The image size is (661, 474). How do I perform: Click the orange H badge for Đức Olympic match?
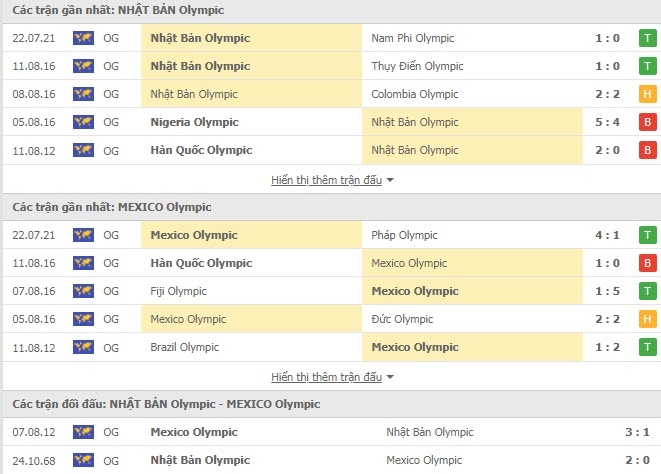(648, 319)
